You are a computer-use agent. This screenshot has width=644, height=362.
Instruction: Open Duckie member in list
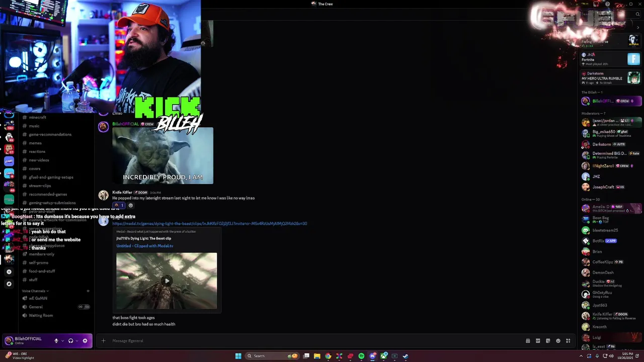click(x=611, y=283)
